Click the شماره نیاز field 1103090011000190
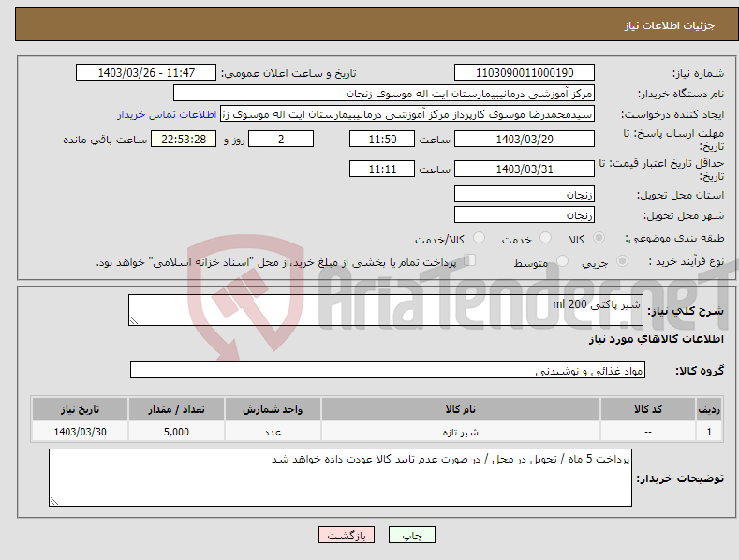The image size is (739, 560). [x=525, y=73]
